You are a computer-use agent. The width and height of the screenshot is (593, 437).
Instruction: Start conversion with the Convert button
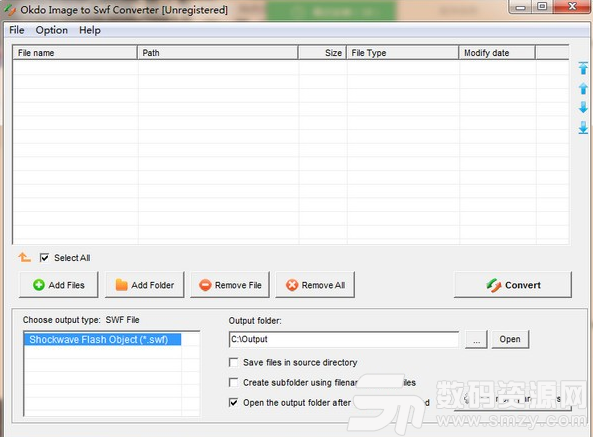(x=513, y=285)
